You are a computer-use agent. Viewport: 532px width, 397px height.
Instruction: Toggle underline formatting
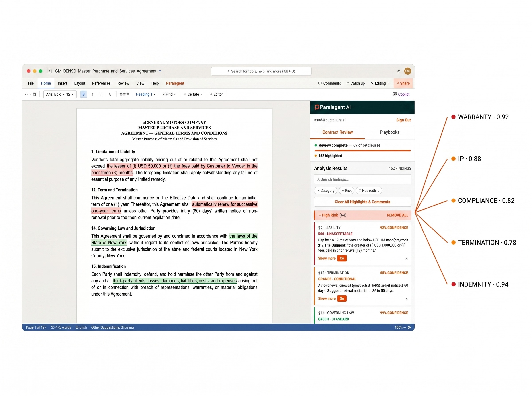(101, 94)
